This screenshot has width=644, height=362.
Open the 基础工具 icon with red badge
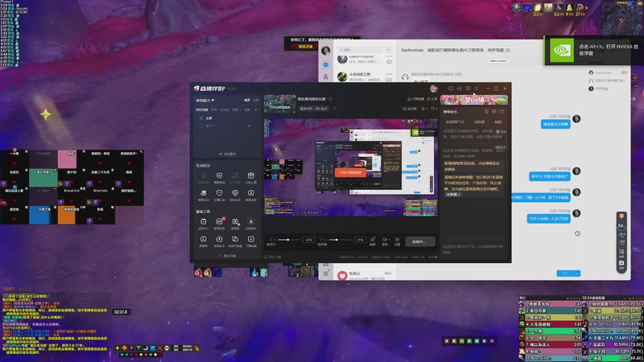click(x=219, y=222)
